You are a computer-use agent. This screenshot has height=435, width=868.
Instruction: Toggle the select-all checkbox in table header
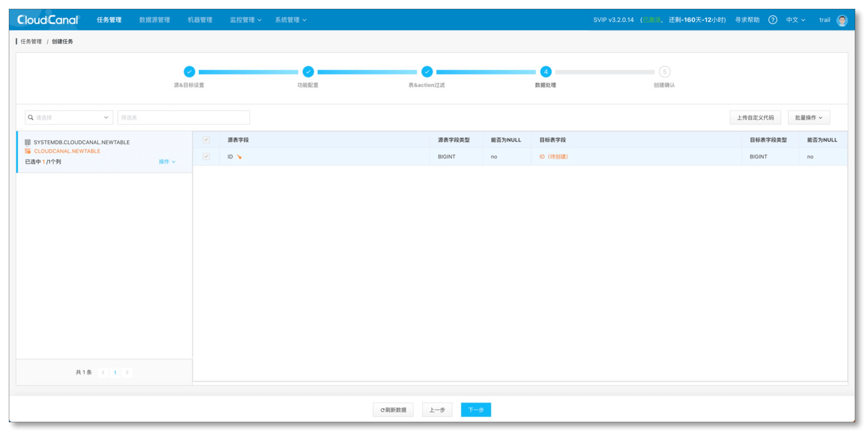pos(206,140)
